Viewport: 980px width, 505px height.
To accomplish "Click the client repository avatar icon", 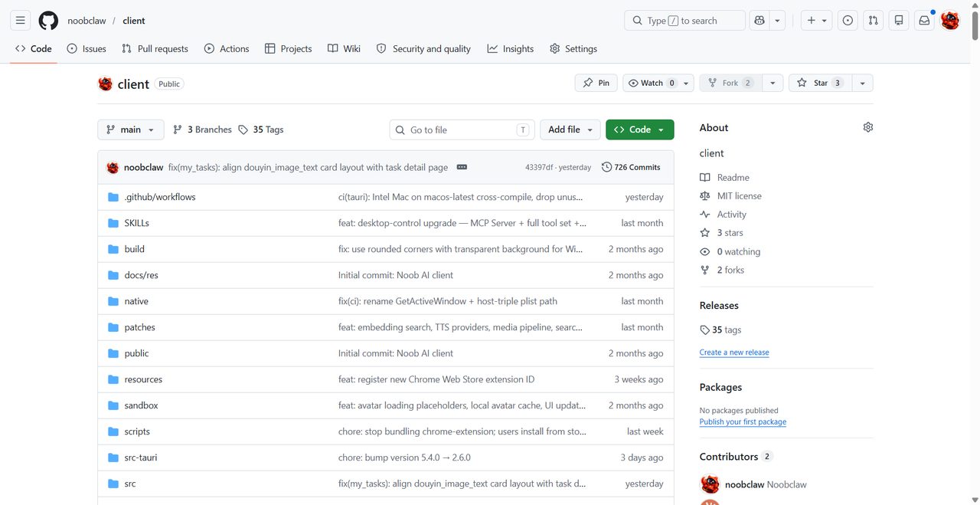I will point(106,84).
